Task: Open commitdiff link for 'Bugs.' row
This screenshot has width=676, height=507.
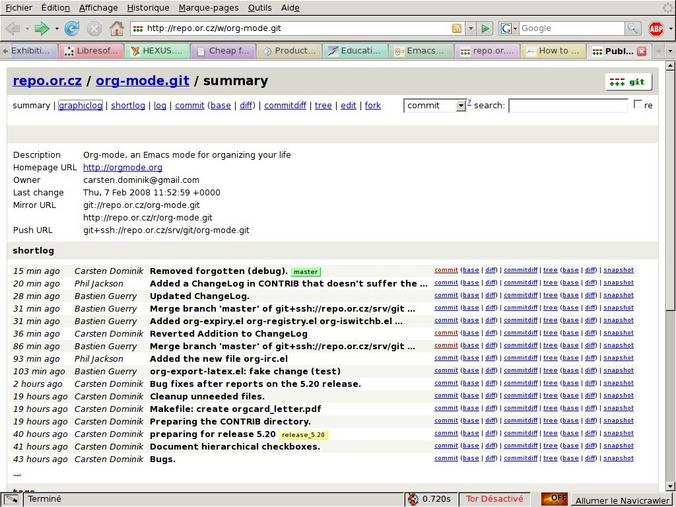Action: pyautogui.click(x=520, y=458)
